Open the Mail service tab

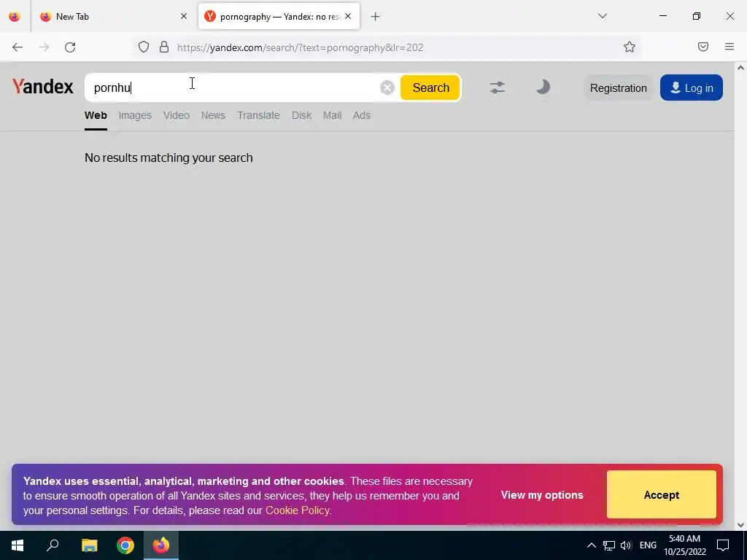click(332, 116)
